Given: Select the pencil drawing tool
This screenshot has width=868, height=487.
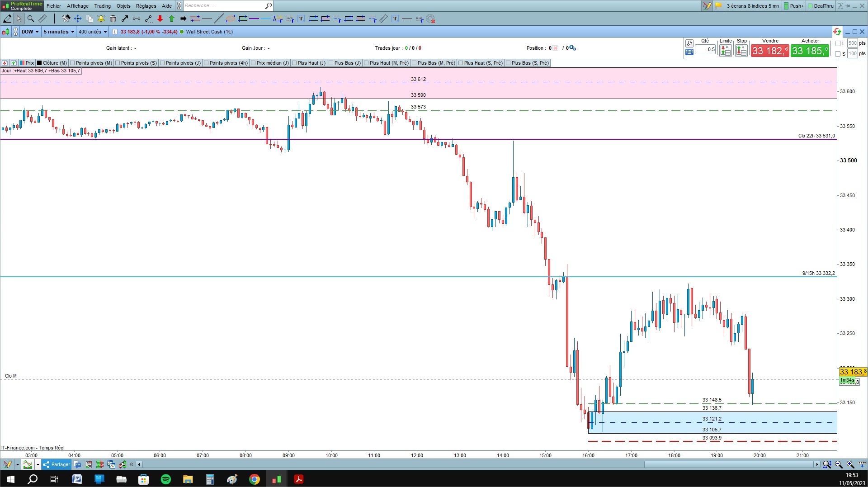Looking at the screenshot, I should [x=7, y=19].
